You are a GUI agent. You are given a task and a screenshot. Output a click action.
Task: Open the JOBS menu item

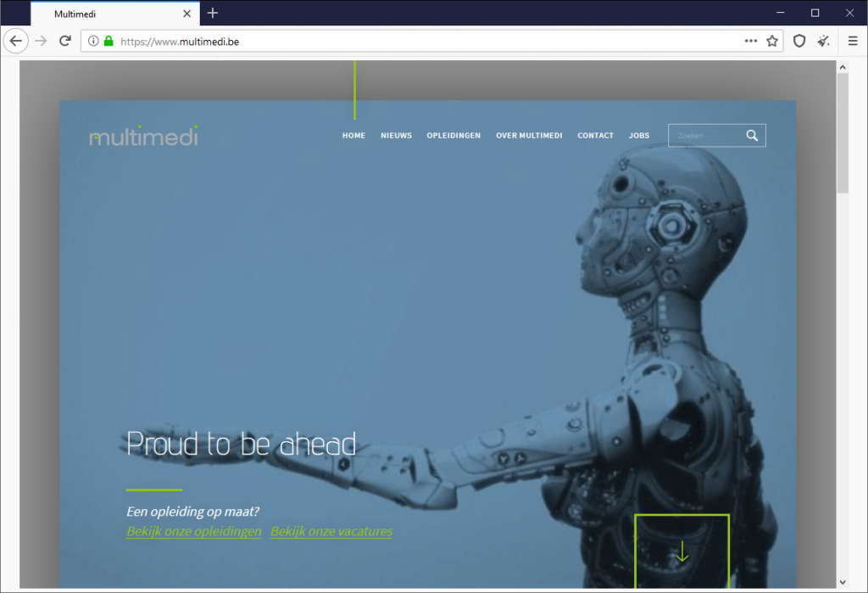pyautogui.click(x=639, y=135)
